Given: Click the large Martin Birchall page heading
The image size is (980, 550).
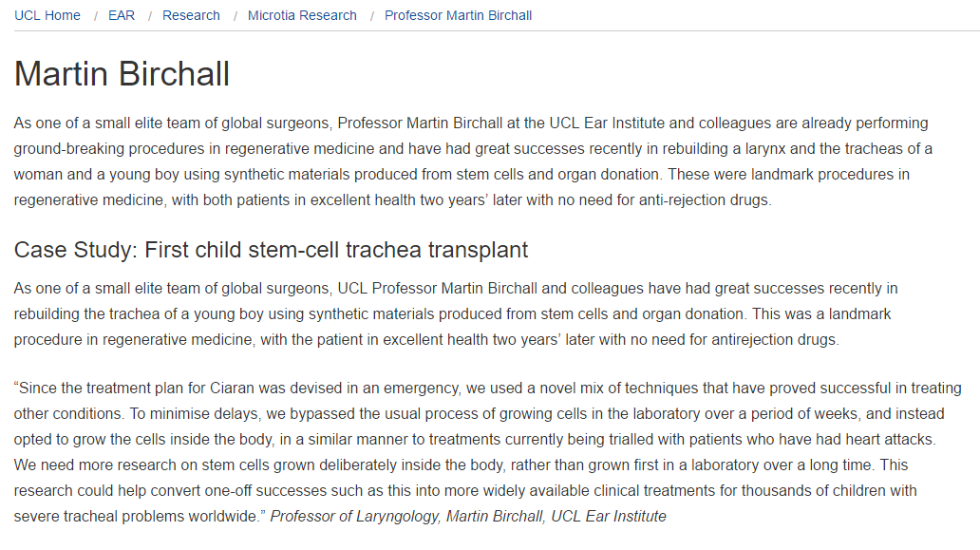Looking at the screenshot, I should click(x=122, y=74).
